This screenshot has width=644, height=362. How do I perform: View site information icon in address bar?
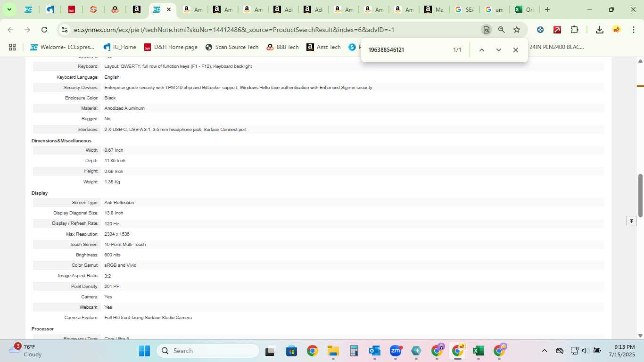[x=65, y=30]
